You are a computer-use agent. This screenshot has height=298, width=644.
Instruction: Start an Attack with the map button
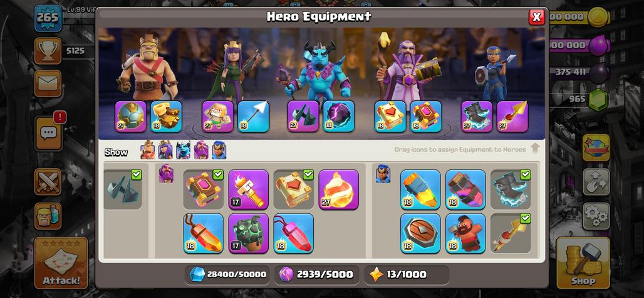(61, 263)
